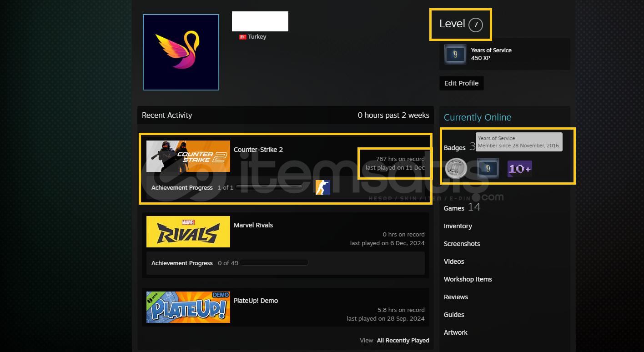
Task: Open the Counter-Strike 2 title link
Action: (258, 150)
